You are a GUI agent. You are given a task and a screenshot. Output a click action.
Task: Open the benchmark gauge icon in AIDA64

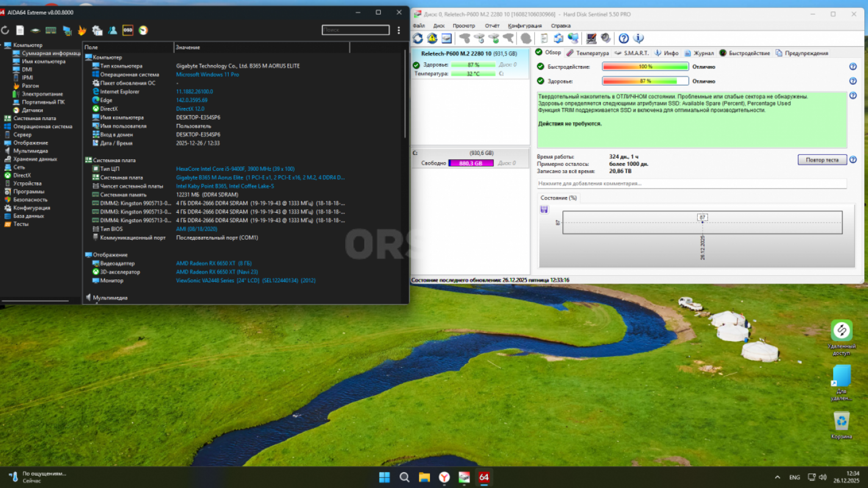click(143, 29)
